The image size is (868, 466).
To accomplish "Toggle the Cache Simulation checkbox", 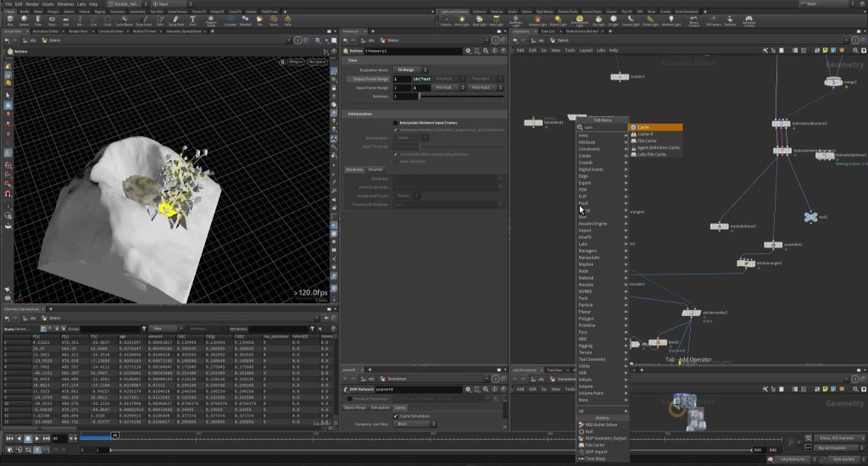I will point(396,416).
